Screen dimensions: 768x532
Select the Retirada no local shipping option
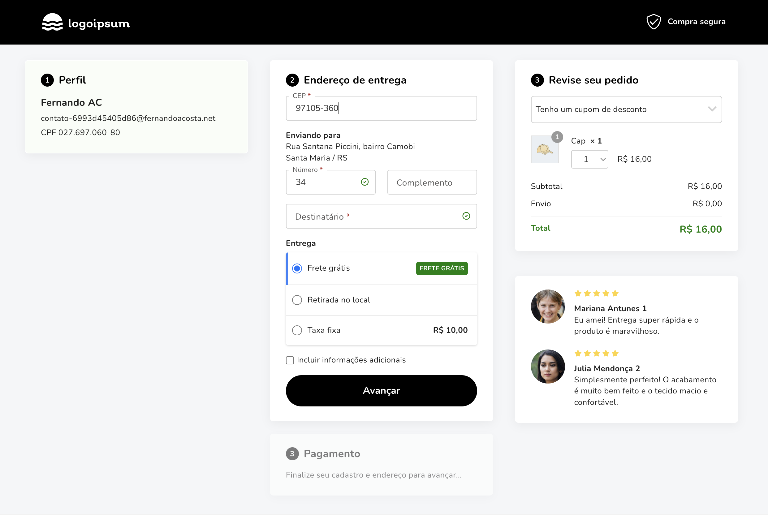[x=297, y=300]
